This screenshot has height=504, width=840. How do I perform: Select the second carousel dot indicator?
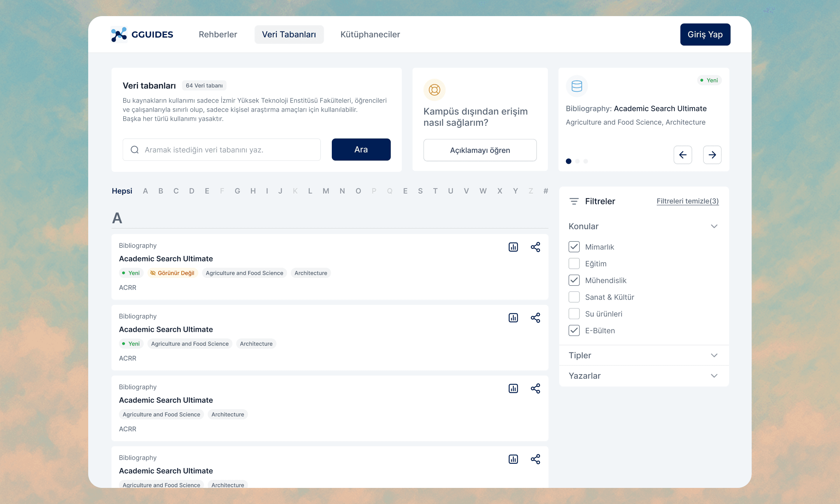pos(577,161)
